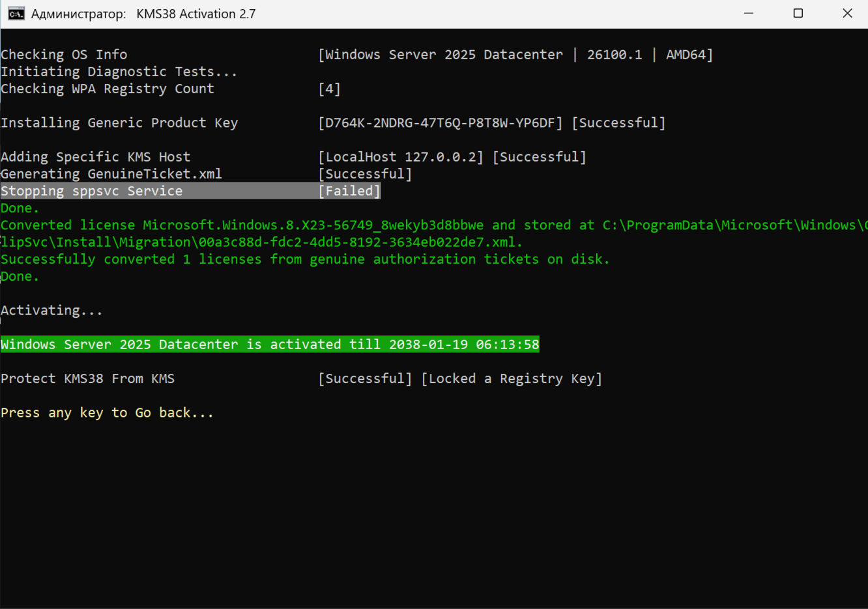Click the 'LocalHost 127.0.0.2' KMS host text
The width and height of the screenshot is (868, 609).
pos(401,157)
